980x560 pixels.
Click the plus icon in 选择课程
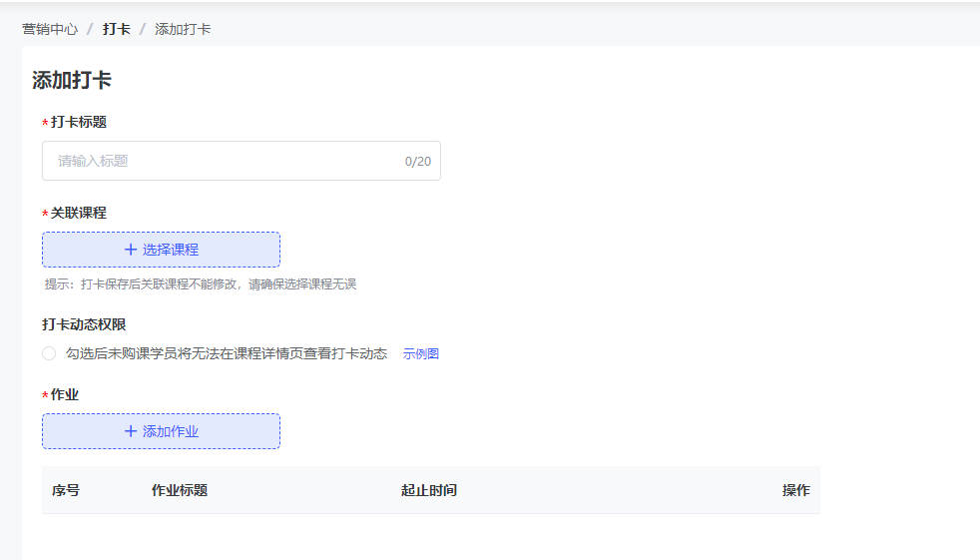(130, 250)
